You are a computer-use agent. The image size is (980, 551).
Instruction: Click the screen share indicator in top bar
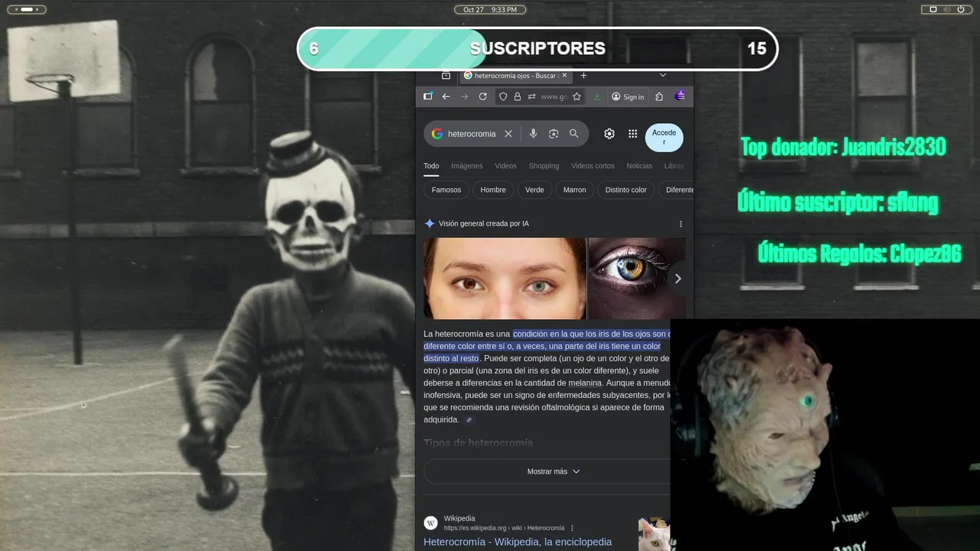tap(933, 9)
